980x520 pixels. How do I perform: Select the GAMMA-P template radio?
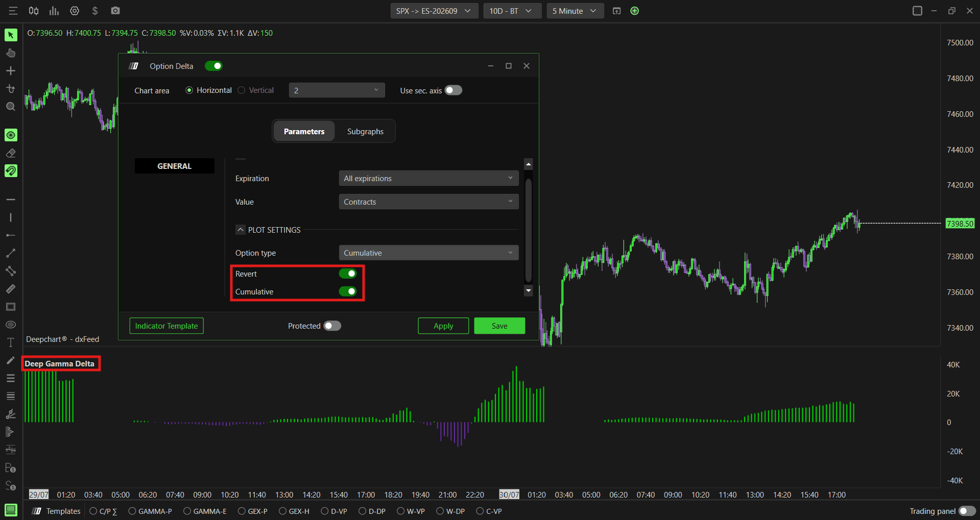tap(132, 511)
